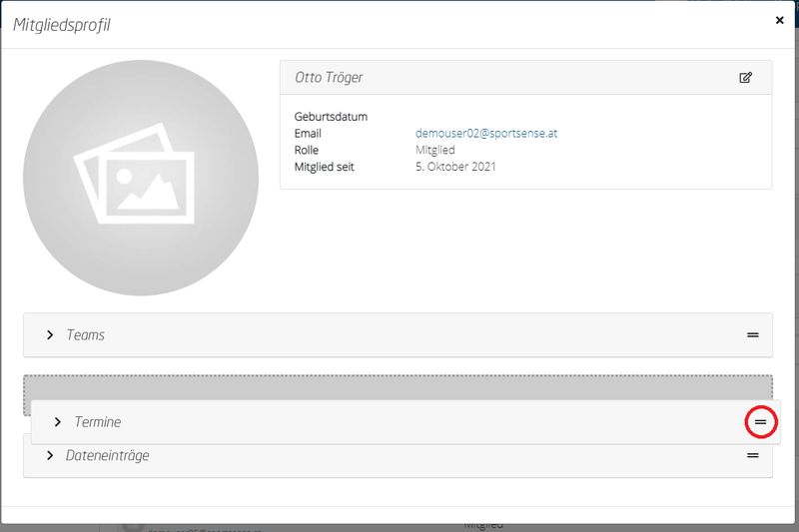
Task: Expand the Dateneinträge section chevron
Action: pos(50,455)
